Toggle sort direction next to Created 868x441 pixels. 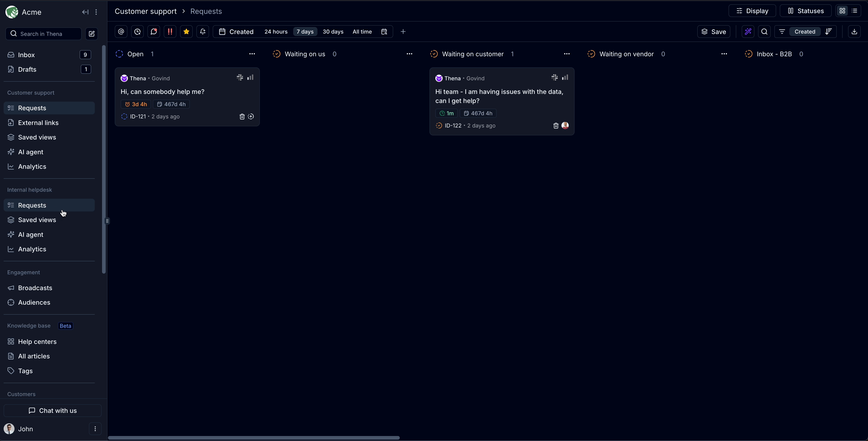pyautogui.click(x=829, y=32)
